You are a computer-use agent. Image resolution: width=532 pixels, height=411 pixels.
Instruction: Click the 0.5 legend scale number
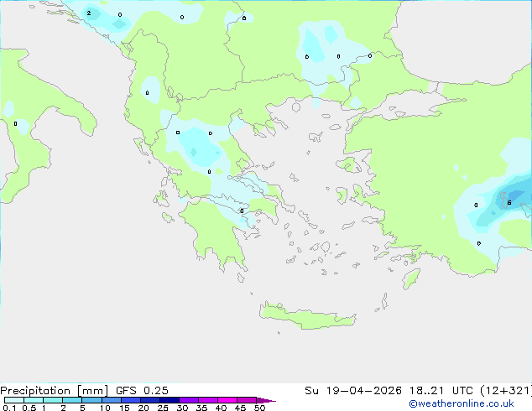pyautogui.click(x=29, y=408)
